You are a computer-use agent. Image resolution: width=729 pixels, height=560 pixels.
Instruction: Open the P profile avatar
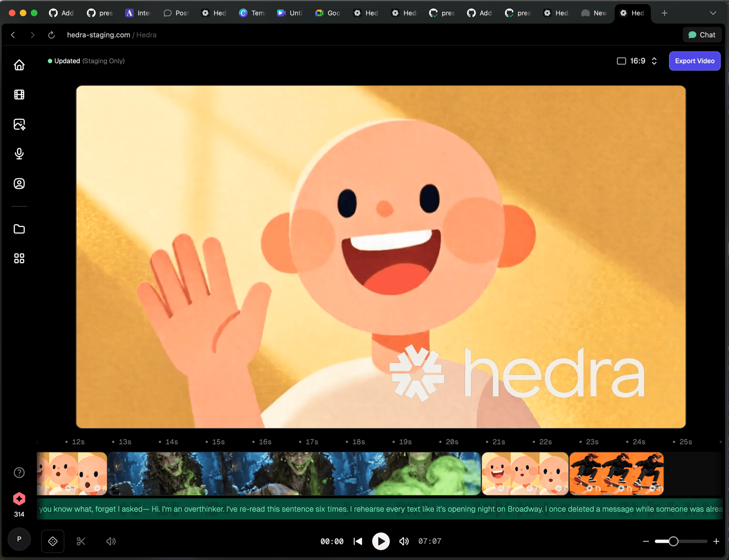click(19, 539)
